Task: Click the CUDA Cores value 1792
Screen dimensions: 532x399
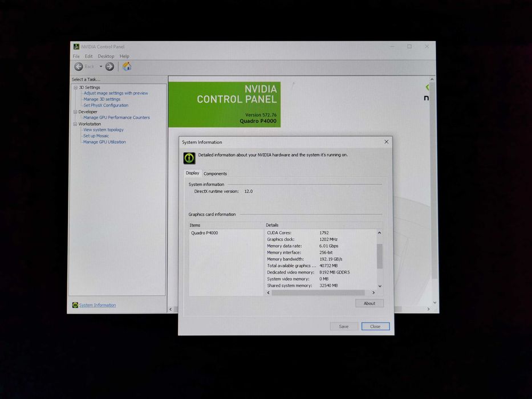Action: click(x=324, y=233)
